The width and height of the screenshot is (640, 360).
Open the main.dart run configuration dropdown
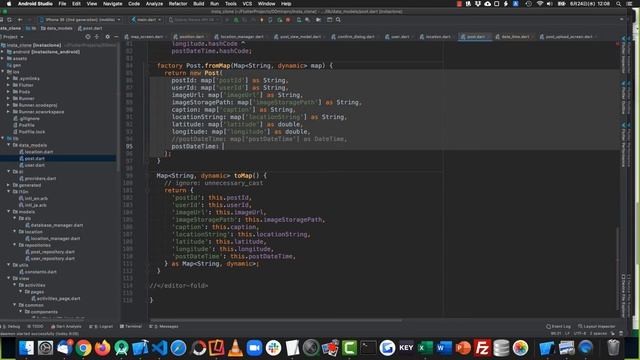coord(147,20)
